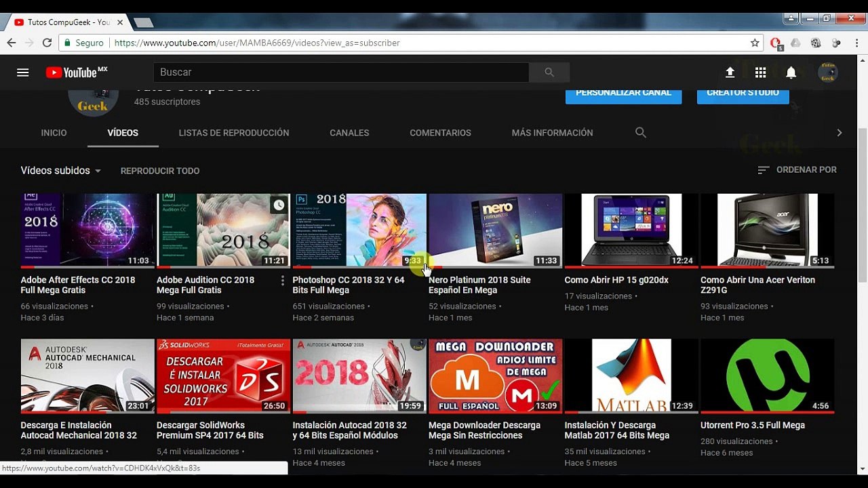Screen dimensions: 868x488
Task: Open the green uTorrent thumbnail
Action: (767, 376)
